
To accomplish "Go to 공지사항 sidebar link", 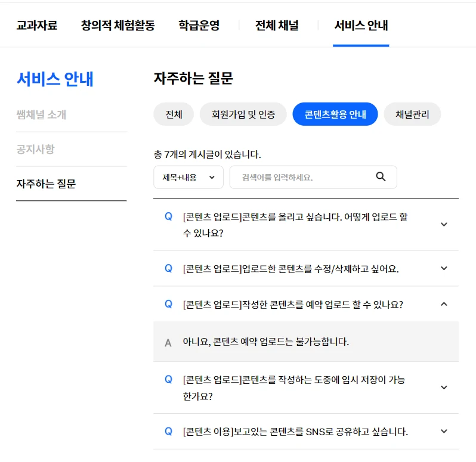I will point(35,149).
